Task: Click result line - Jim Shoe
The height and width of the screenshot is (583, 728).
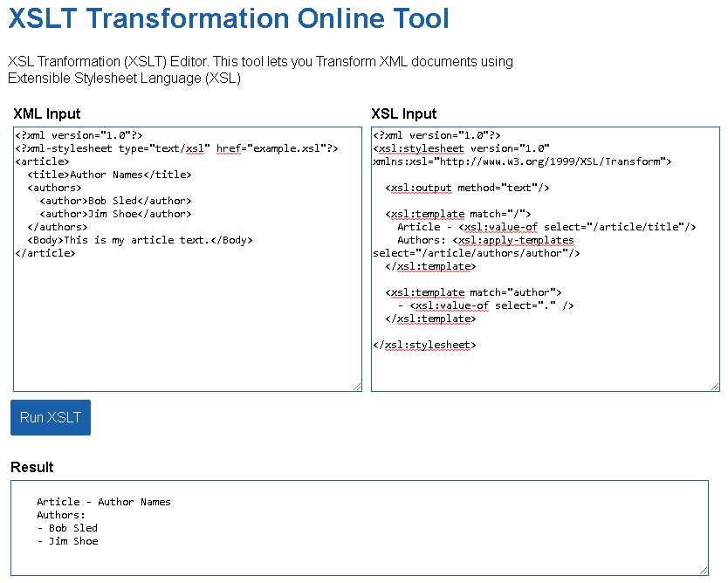Action: pyautogui.click(x=68, y=541)
